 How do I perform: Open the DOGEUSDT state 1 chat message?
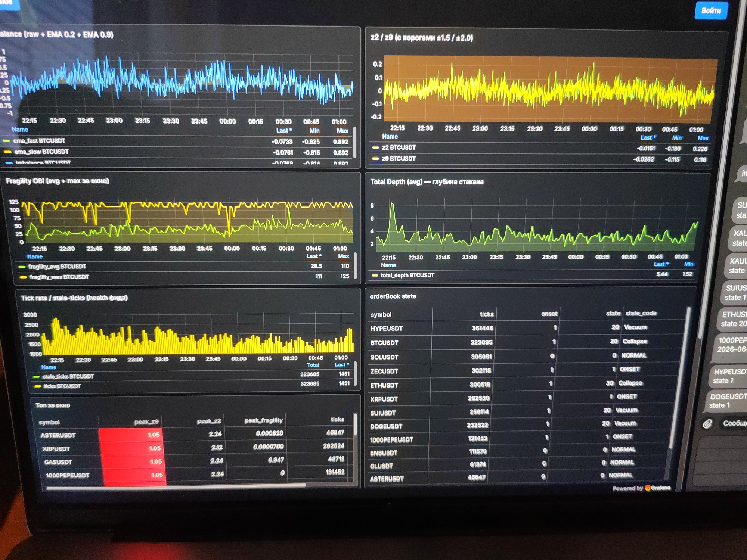726,401
